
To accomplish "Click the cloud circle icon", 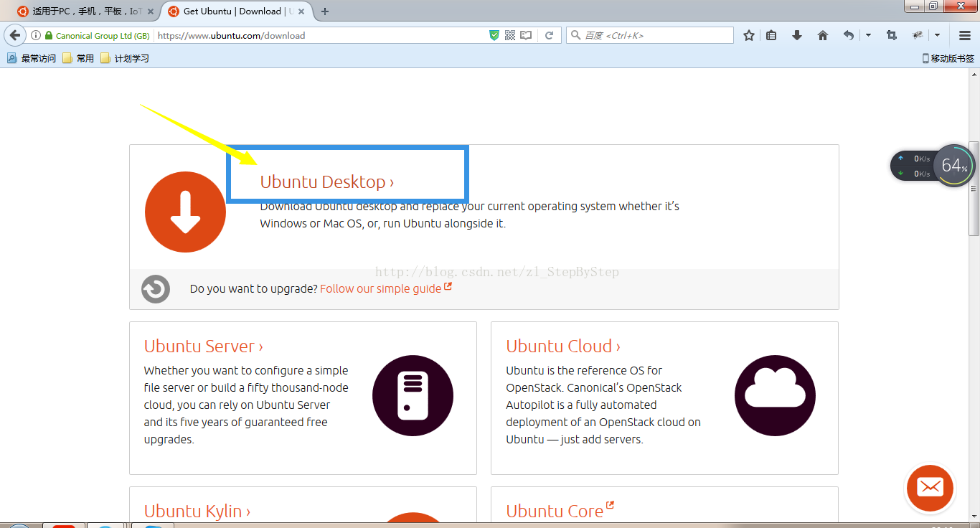I will point(775,395).
